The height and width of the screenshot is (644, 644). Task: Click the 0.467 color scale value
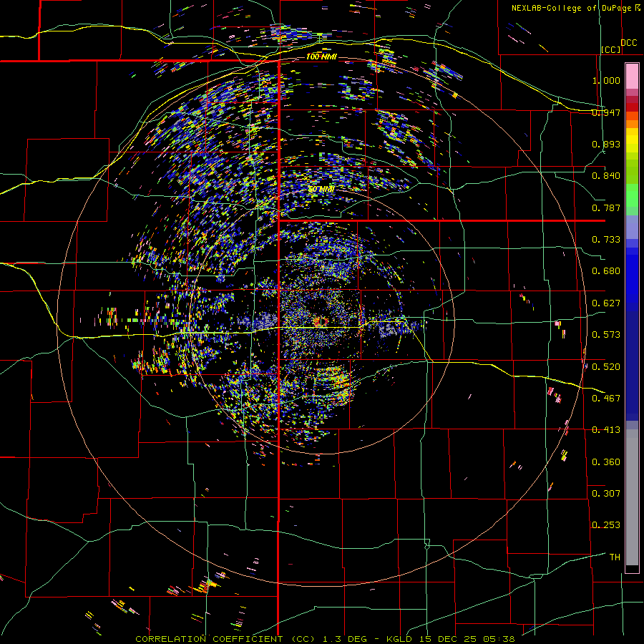click(606, 399)
